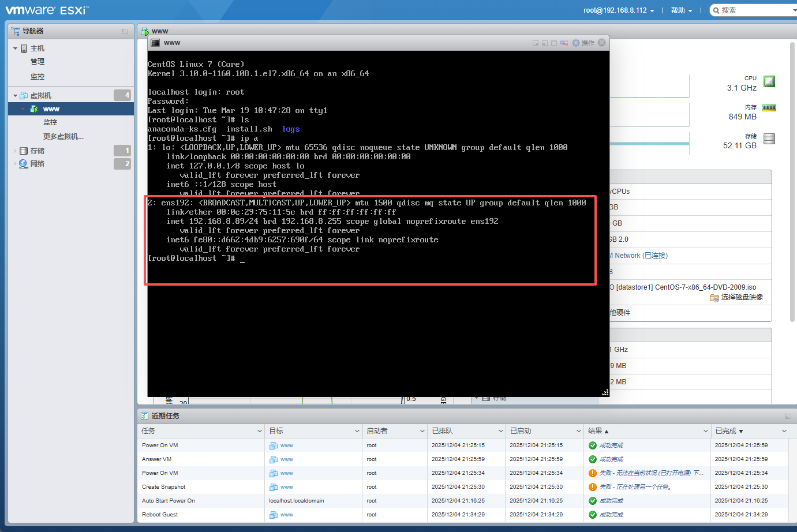The height and width of the screenshot is (532, 797).
Task: Click the 近期任务 recent tasks icon
Action: [x=145, y=416]
